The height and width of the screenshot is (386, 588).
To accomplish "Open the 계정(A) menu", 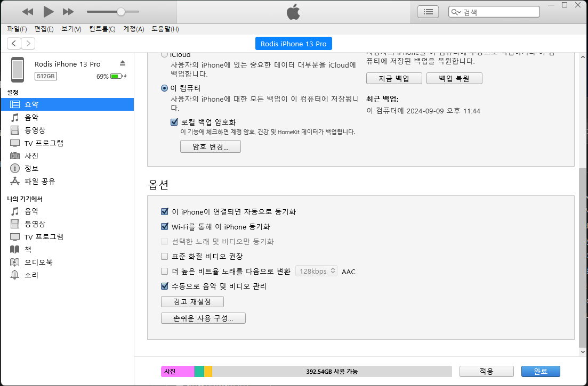I will point(133,29).
